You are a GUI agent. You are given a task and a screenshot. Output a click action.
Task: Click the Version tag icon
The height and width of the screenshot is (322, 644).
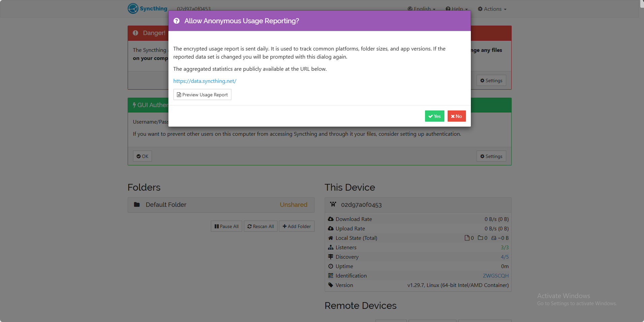tap(331, 285)
